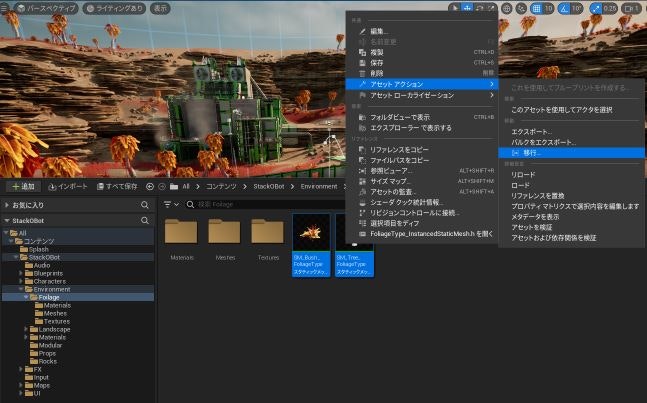Viewport: 647px width, 403px height.
Task: Expand the Blueprints folder in tree
Action: click(21, 273)
